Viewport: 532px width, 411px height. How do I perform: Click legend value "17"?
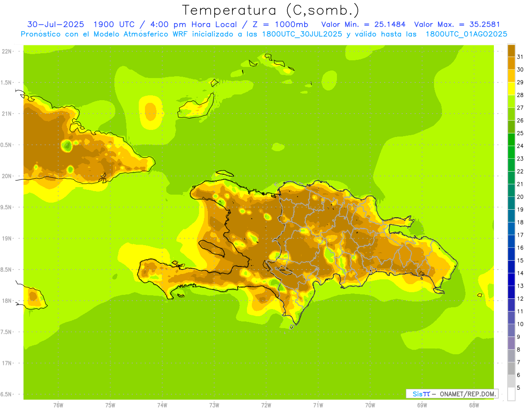[x=520, y=235]
